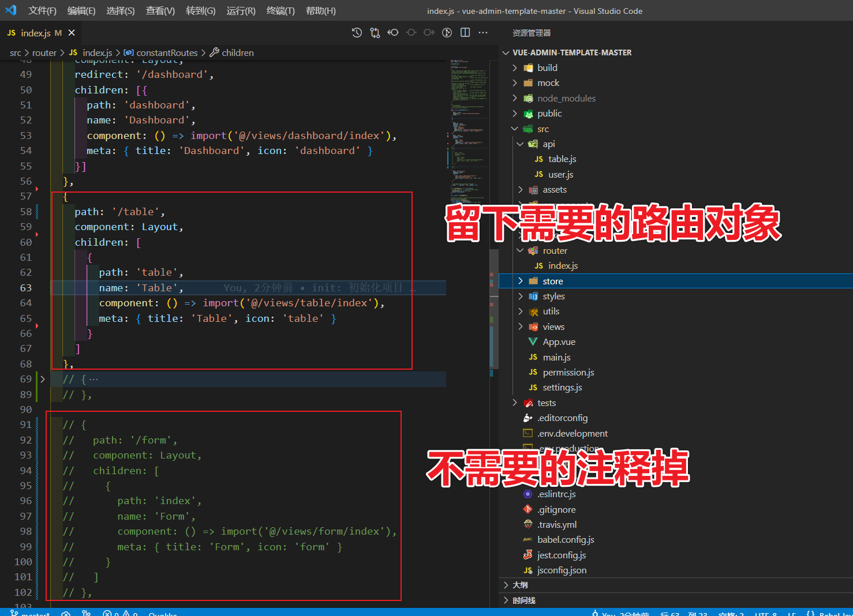Click the index.js breadcrumb segment
The width and height of the screenshot is (853, 616).
(x=91, y=52)
